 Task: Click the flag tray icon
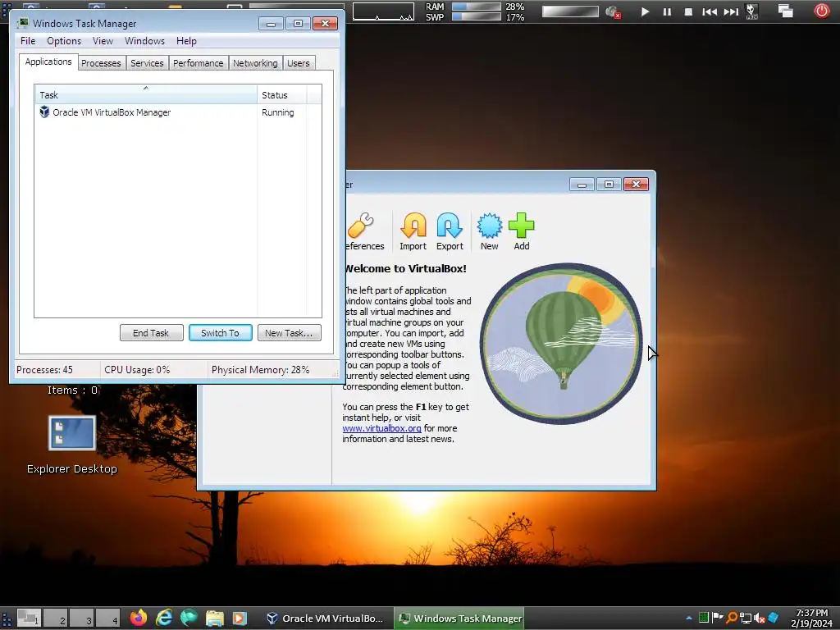717,618
